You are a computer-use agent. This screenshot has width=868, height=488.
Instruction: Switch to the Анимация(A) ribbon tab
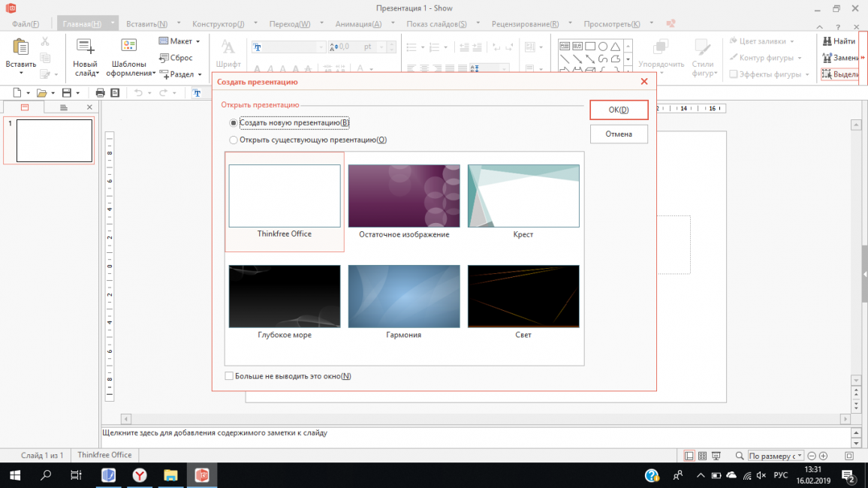358,24
